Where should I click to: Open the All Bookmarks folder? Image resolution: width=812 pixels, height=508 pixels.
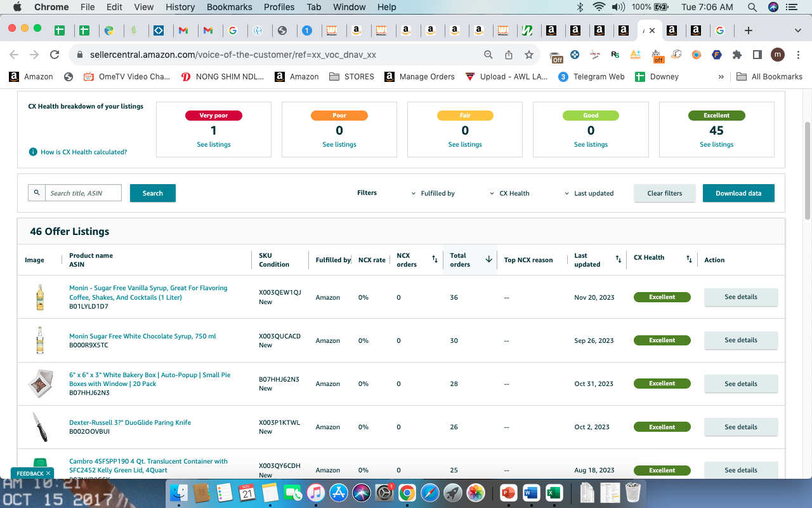(x=769, y=77)
